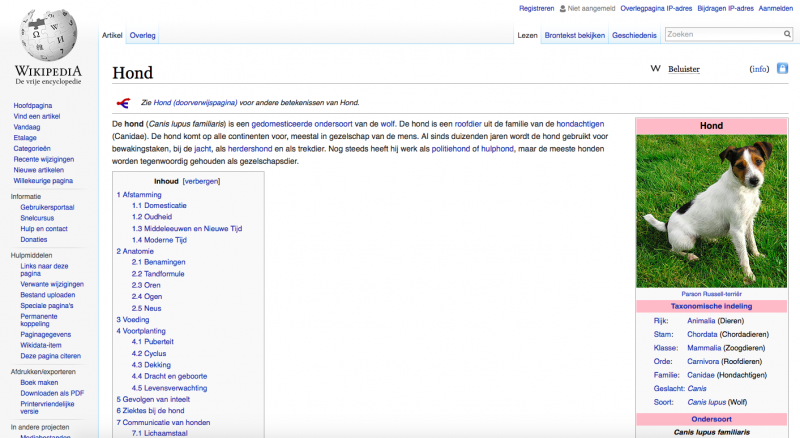Viewport: 800px width, 438px height.
Task: Open Verwante wijzigingen link
Action: 52,284
